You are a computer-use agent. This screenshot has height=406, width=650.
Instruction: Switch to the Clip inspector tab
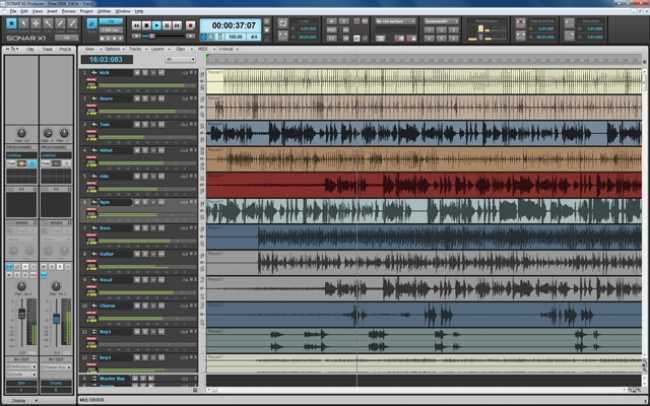tap(30, 49)
